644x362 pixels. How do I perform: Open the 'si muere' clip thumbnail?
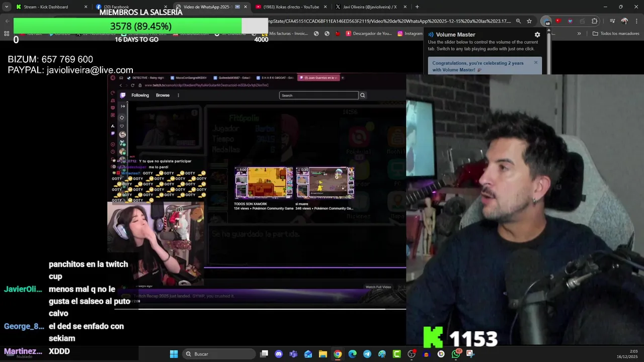[325, 183]
